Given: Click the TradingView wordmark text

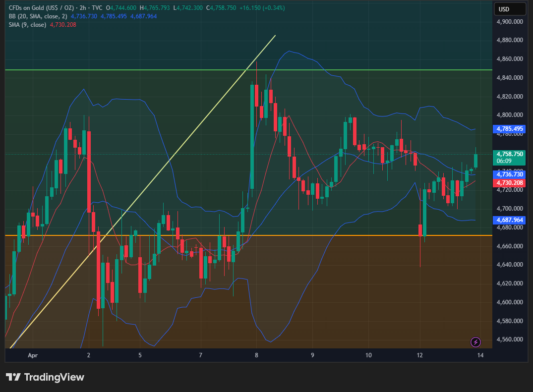Looking at the screenshot, I should pos(54,377).
